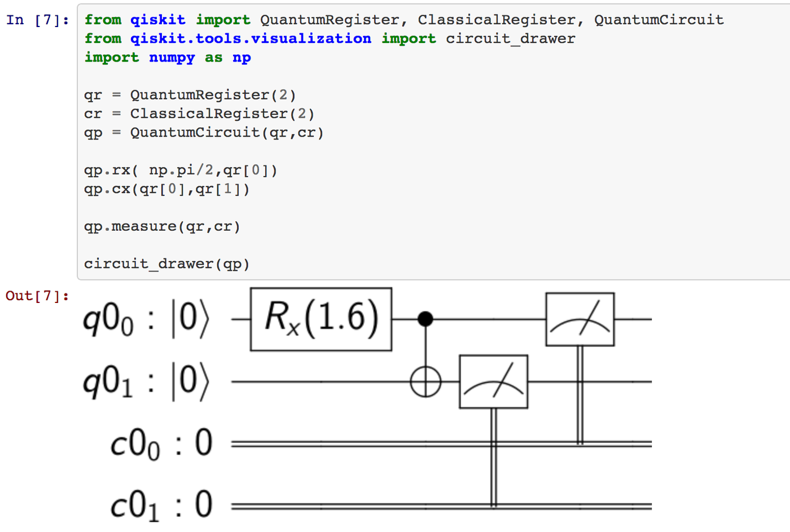Place cursor on the circuit_drawer(qp) line
This screenshot has height=532, width=790.
coord(167,264)
